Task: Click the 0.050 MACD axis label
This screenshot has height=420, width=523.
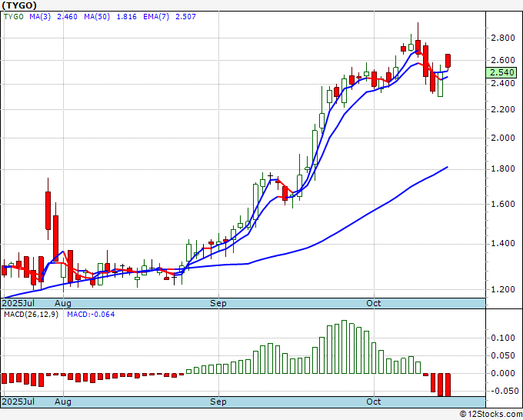Action: coord(503,355)
